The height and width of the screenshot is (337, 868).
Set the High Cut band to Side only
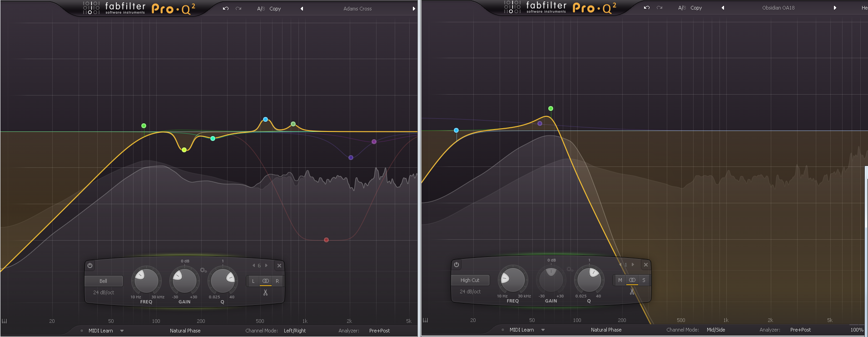[x=644, y=280]
